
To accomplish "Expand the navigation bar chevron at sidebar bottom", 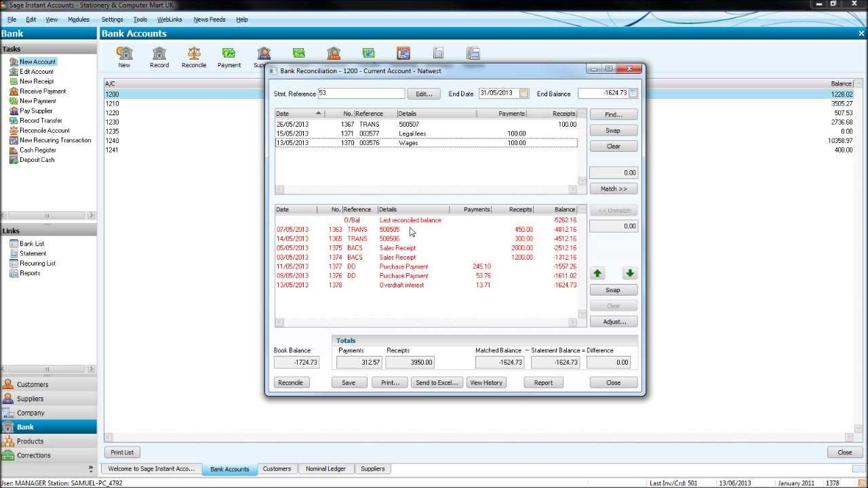I will [91, 468].
